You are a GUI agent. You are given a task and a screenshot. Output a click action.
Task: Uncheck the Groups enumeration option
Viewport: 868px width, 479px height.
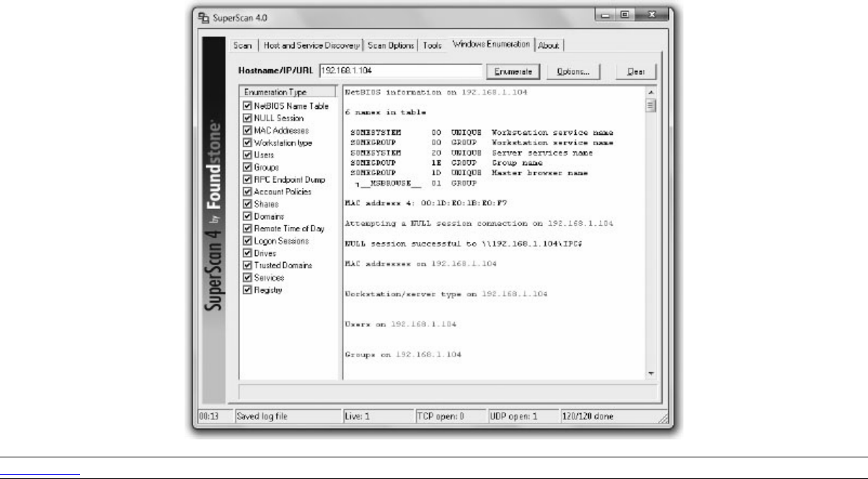[x=247, y=167]
